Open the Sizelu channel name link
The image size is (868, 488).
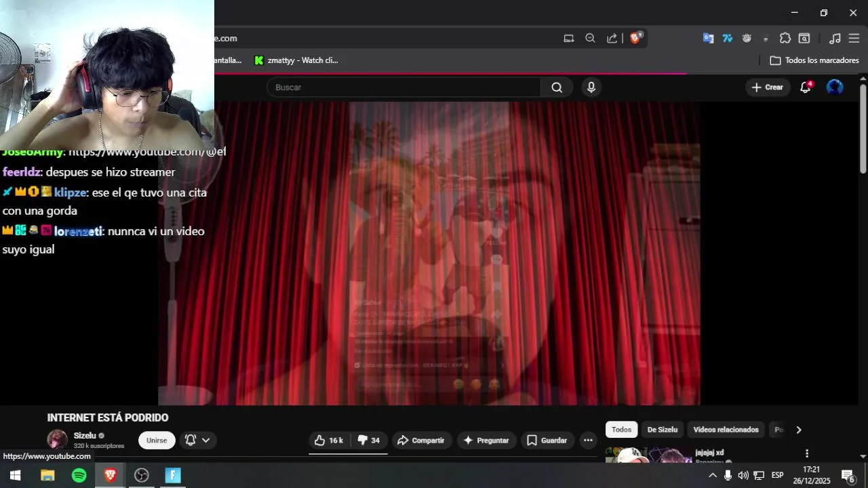(85, 436)
